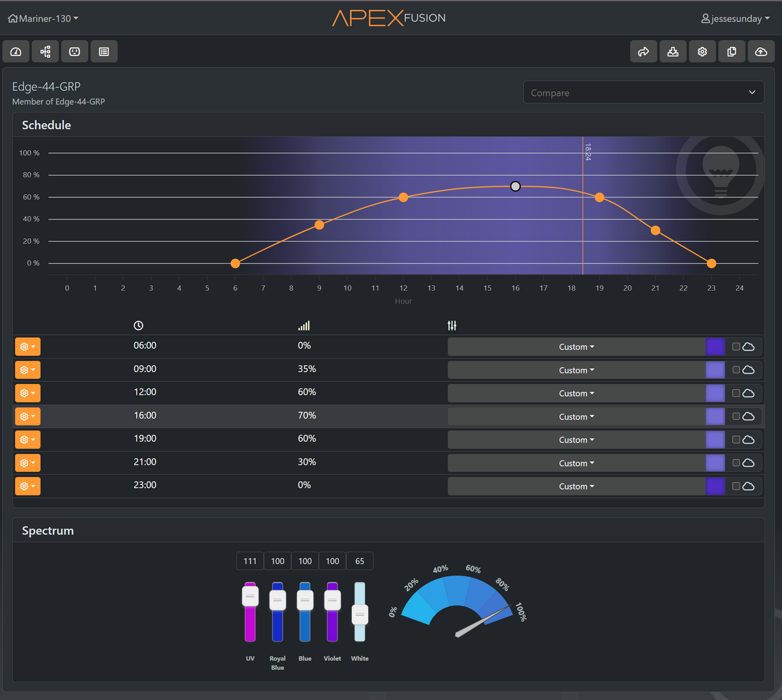
Task: Expand the Custom dropdown for 09:00
Action: tap(577, 370)
